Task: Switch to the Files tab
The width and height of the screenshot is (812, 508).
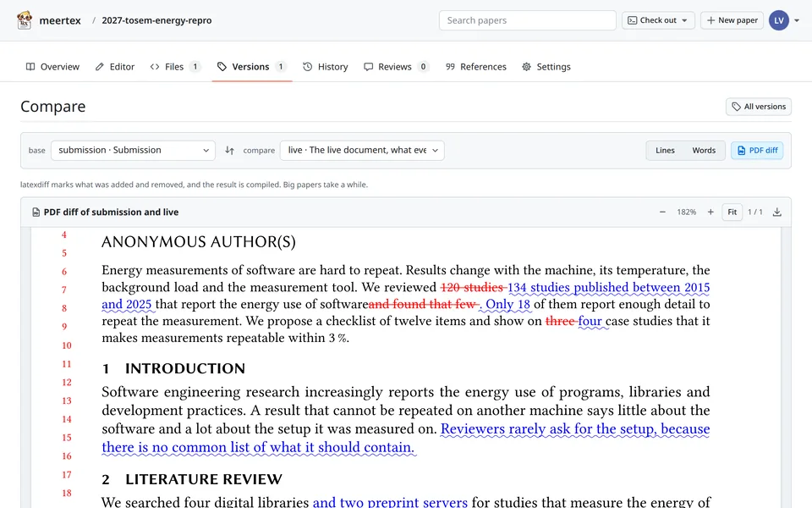Action: point(174,66)
